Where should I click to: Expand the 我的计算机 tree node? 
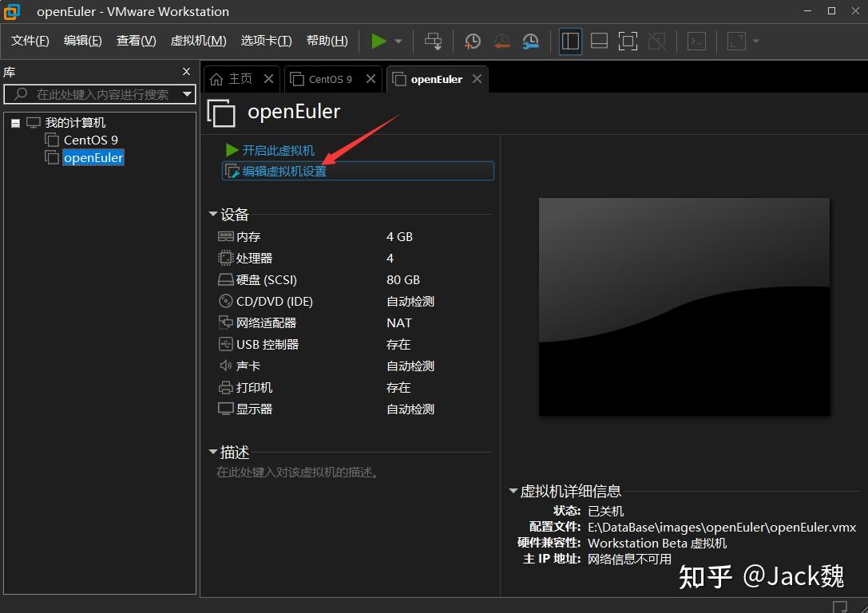tap(16, 122)
